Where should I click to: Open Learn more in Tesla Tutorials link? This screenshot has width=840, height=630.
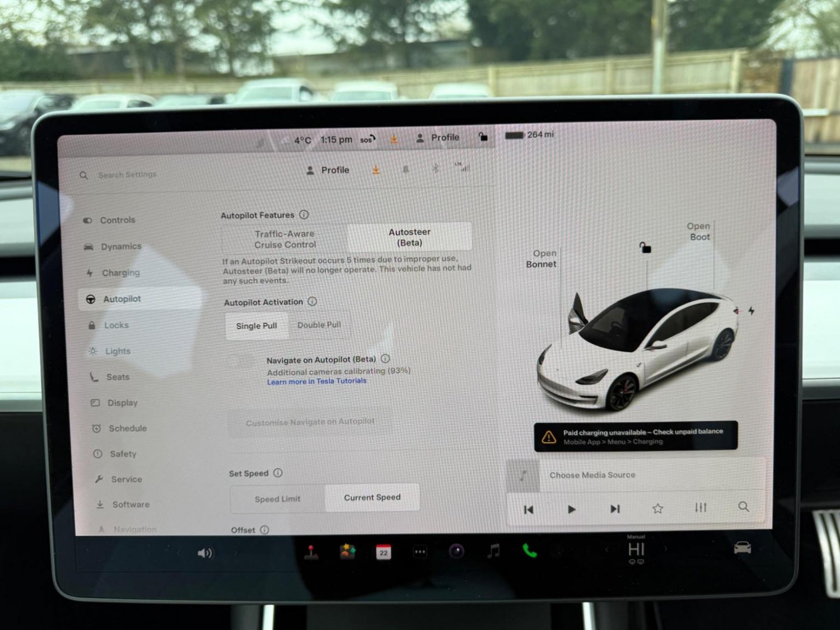tap(316, 381)
